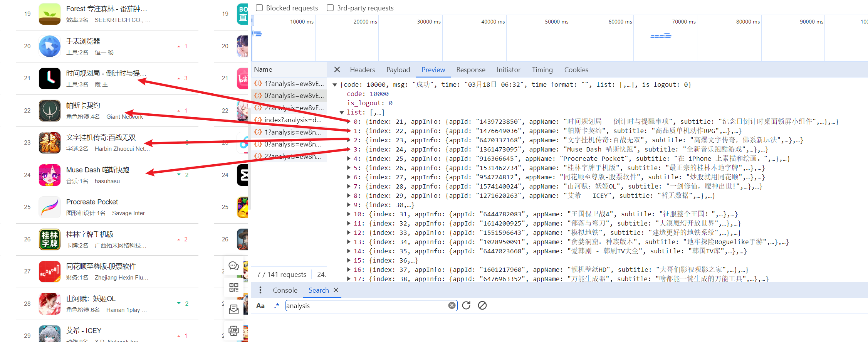This screenshot has height=342, width=868.
Task: Click the APP download floating sidebar icon
Action: point(234,330)
